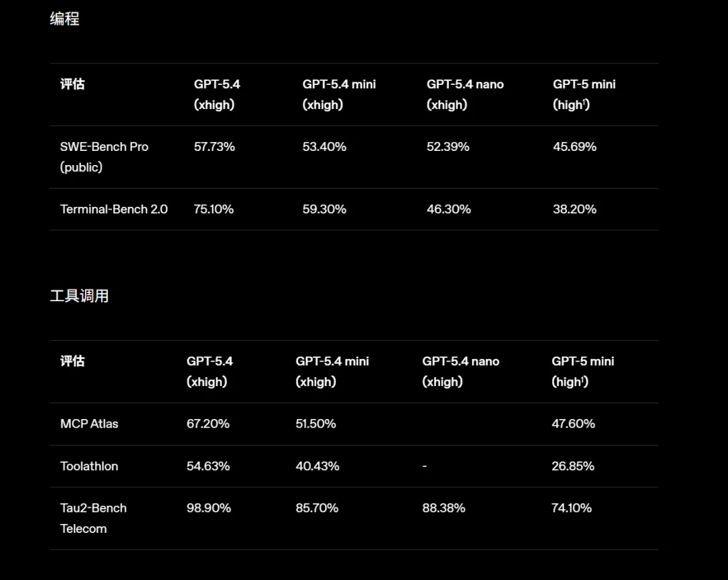Select the 53.40% value cell
This screenshot has width=728, height=580.
pos(324,146)
